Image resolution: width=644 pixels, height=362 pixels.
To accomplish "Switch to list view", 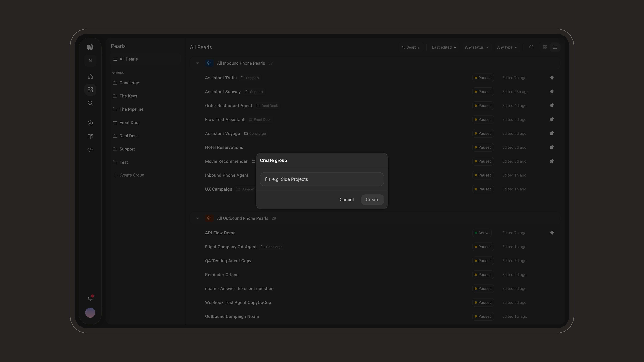I will click(555, 47).
